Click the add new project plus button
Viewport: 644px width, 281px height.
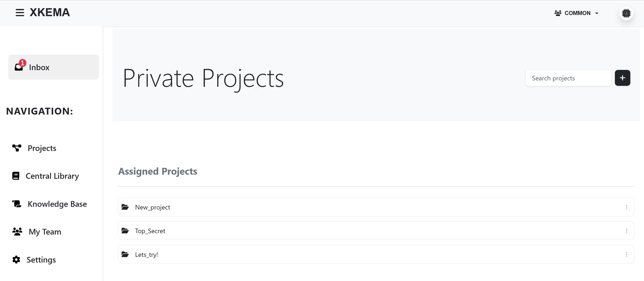pyautogui.click(x=622, y=78)
